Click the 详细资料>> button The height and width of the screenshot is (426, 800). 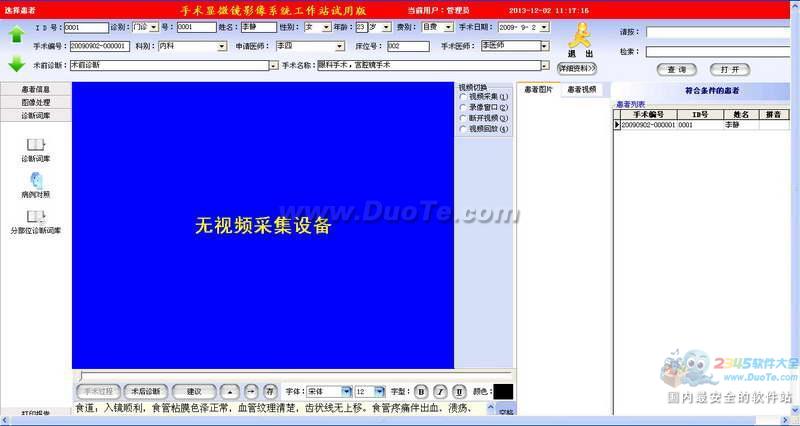[x=577, y=68]
